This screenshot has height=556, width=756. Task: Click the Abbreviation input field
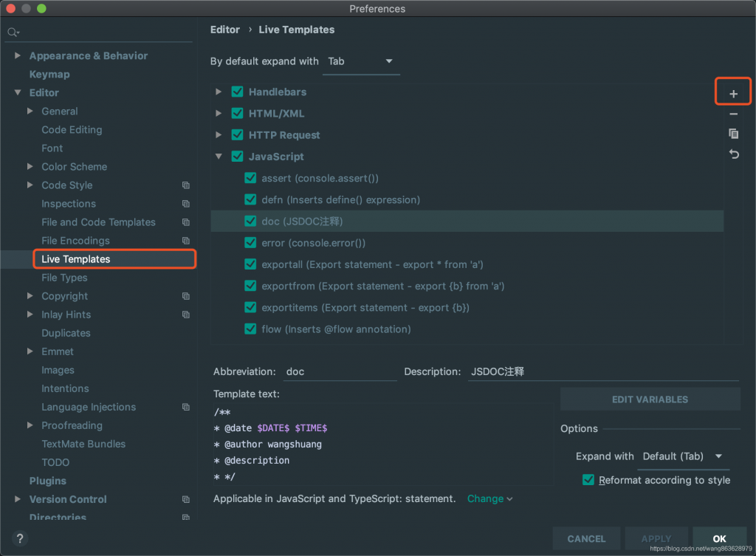point(340,371)
